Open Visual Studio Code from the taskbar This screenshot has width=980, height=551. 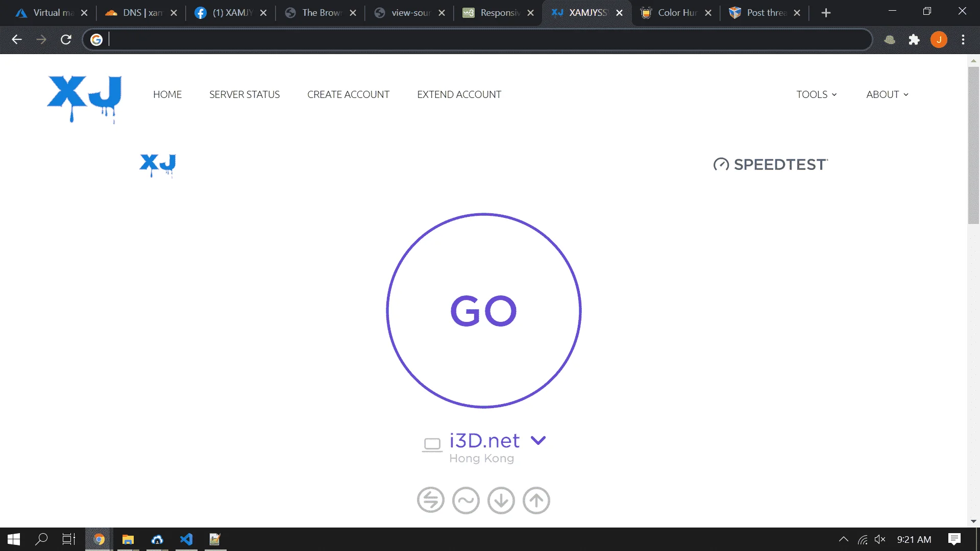pos(186,539)
